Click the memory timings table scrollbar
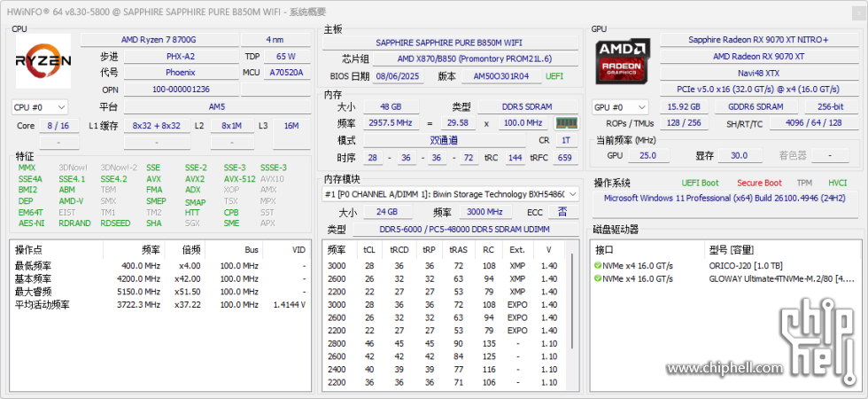The width and height of the screenshot is (868, 399). coord(572,302)
